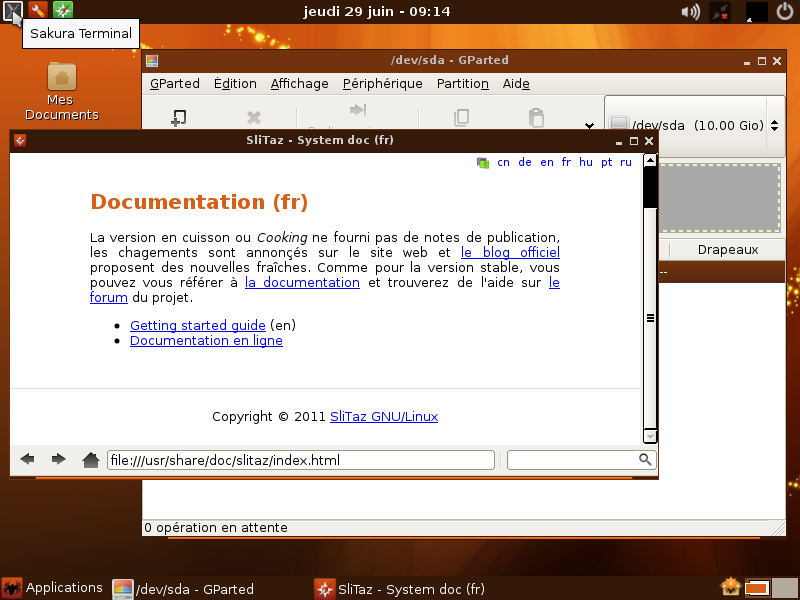
Task: Click the SliTaz doc window title icon
Action: click(20, 141)
